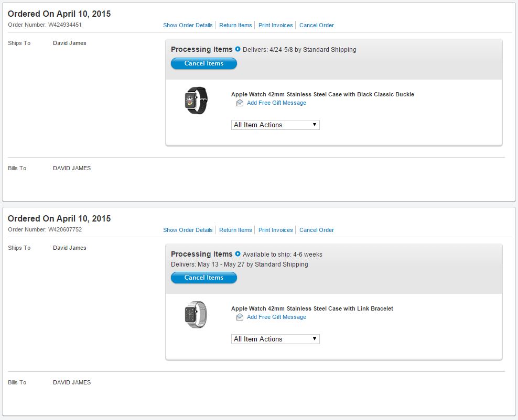Open the Link Bracelet watch thumbnail
The width and height of the screenshot is (518, 420).
click(196, 315)
